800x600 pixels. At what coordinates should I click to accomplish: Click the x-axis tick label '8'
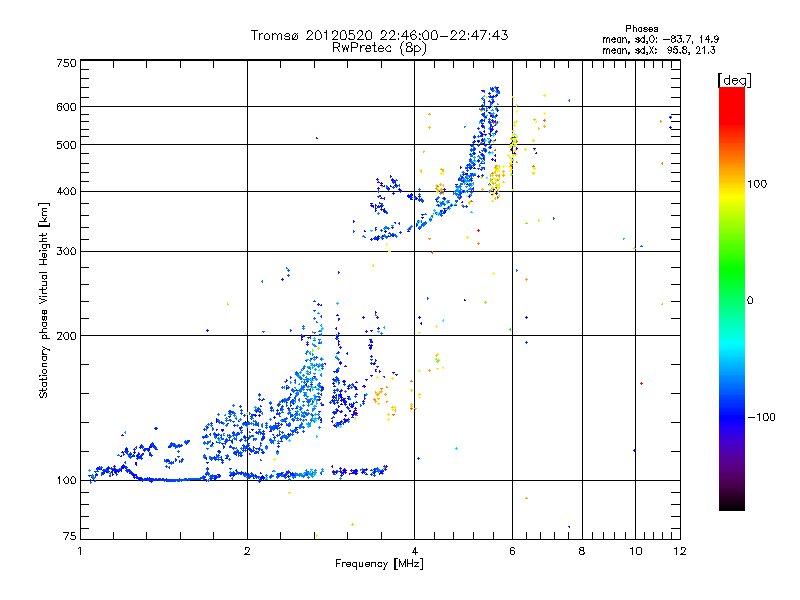582,551
